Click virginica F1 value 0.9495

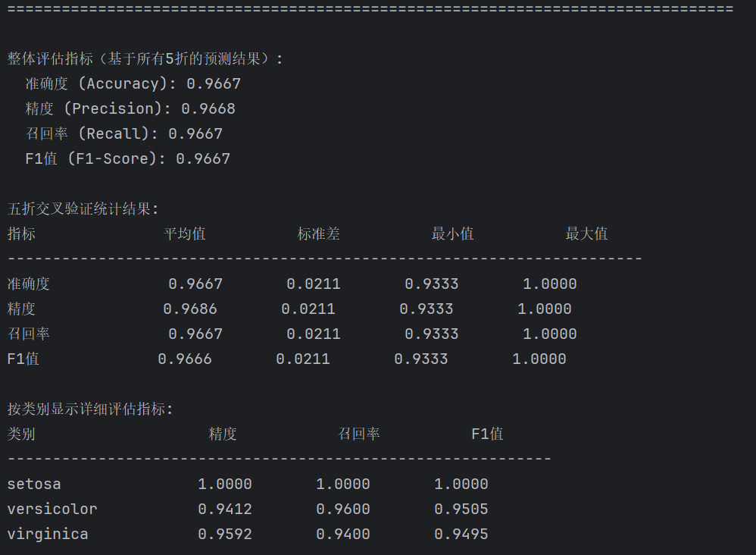(x=461, y=535)
